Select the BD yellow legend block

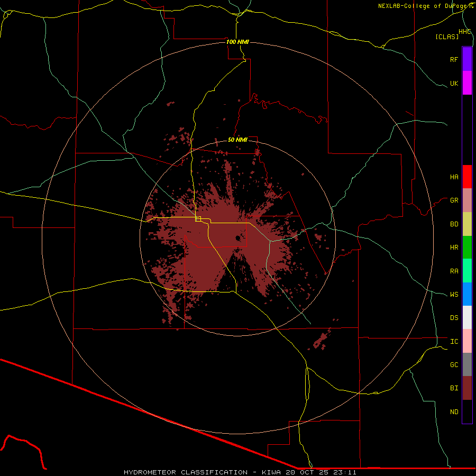pyautogui.click(x=467, y=224)
